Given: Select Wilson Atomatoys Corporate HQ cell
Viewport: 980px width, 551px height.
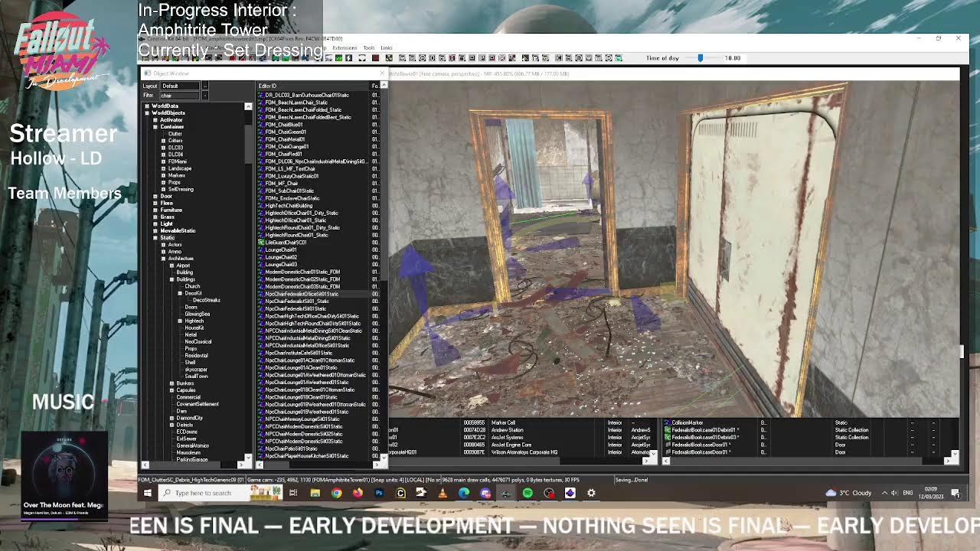Looking at the screenshot, I should 521,452.
